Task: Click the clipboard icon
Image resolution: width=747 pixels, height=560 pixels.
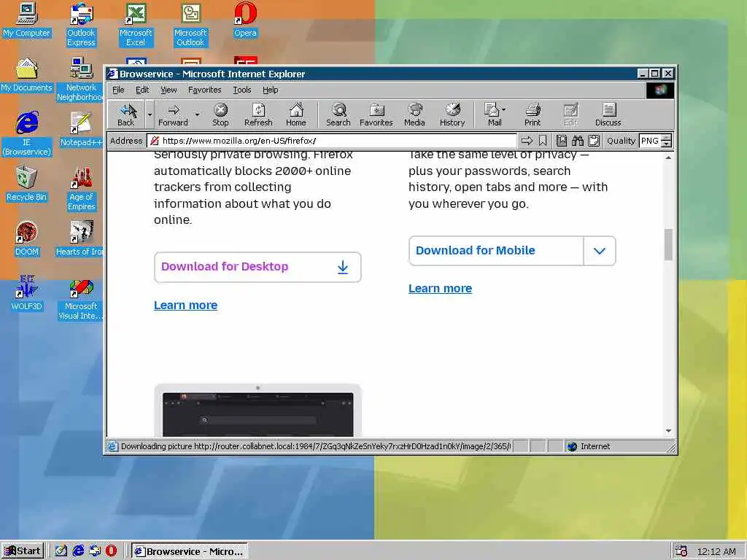Action: coord(594,141)
